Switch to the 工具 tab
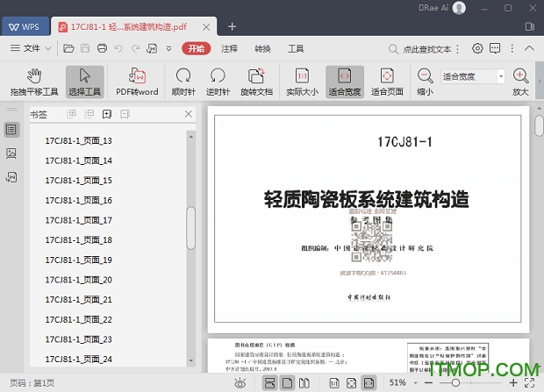This screenshot has width=544, height=392. 296,48
